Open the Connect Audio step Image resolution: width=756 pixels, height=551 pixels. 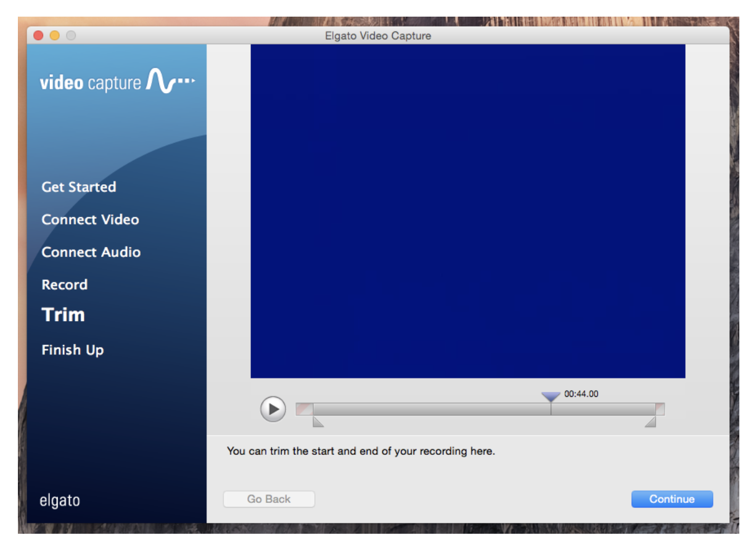coord(91,252)
